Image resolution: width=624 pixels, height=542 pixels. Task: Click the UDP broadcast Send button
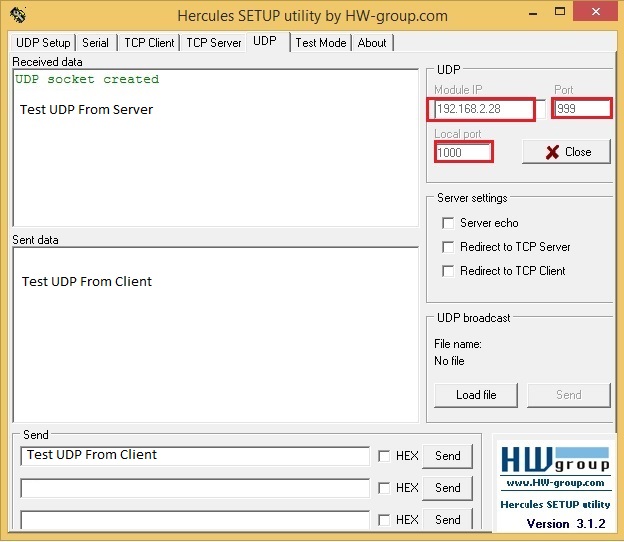tap(569, 395)
